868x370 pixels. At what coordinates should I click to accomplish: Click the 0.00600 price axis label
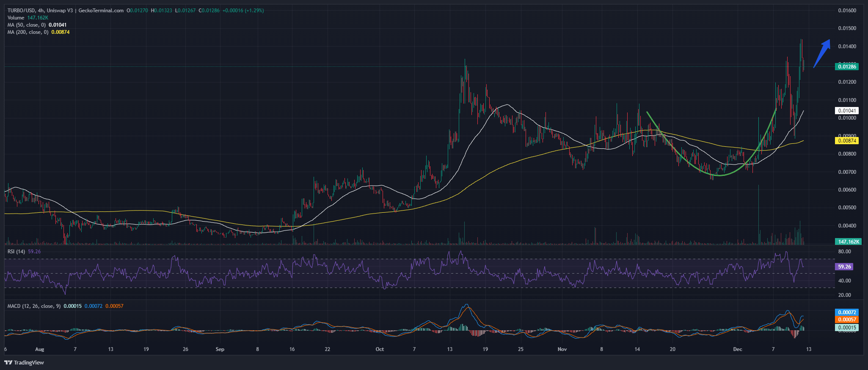(847, 190)
